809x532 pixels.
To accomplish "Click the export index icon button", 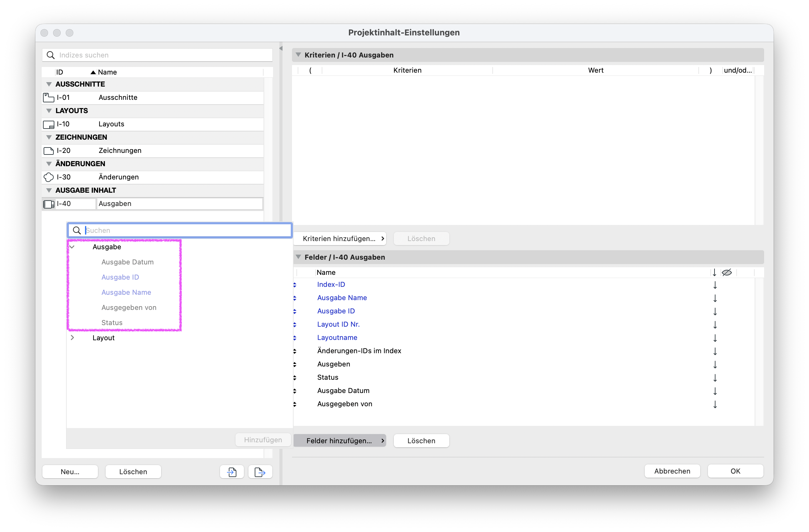I will click(260, 472).
